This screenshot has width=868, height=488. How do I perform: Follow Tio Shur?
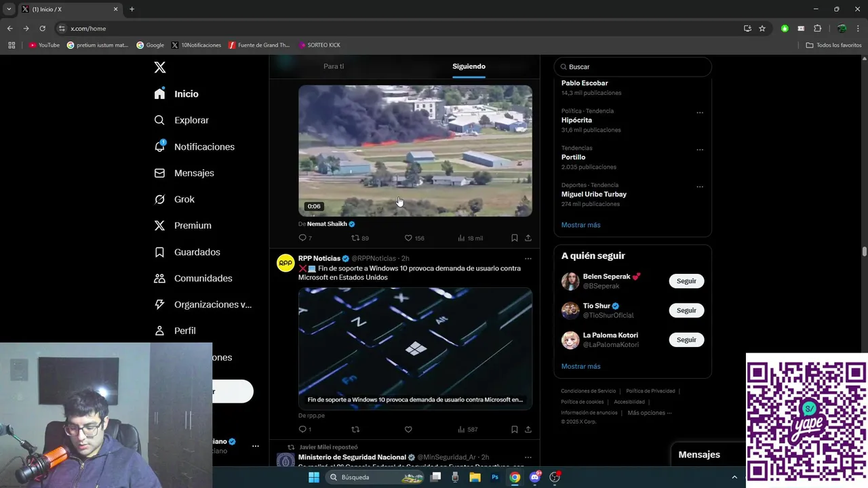click(686, 310)
